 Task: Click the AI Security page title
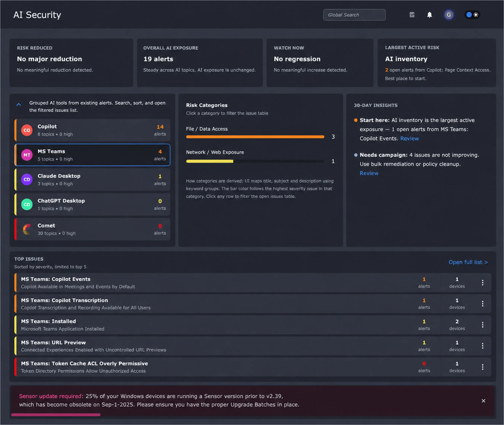click(x=37, y=15)
